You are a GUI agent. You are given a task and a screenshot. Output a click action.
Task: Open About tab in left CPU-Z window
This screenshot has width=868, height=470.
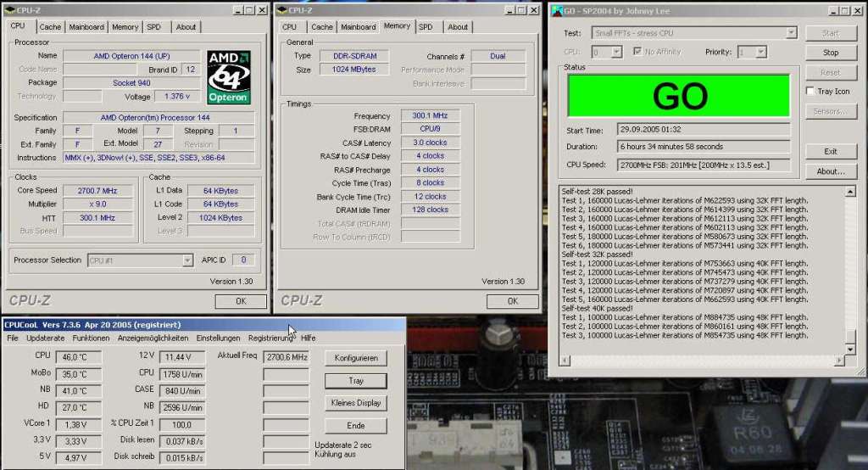186,26
